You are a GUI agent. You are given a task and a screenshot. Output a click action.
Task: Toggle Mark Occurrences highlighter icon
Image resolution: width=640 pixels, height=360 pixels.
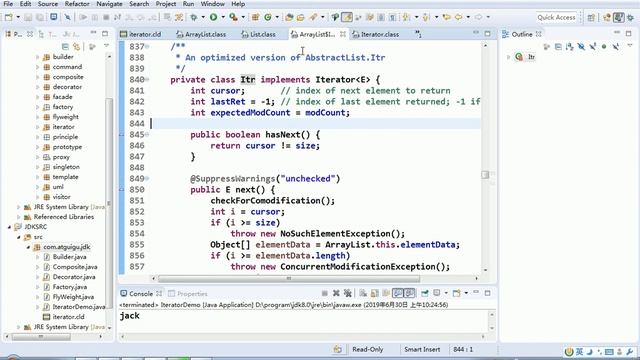click(347, 17)
